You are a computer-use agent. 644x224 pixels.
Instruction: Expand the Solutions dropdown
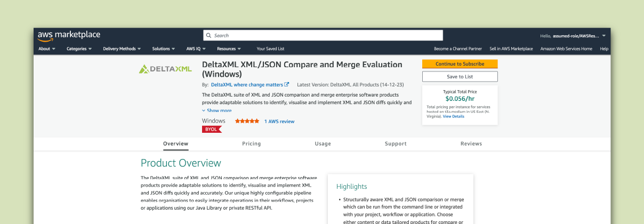[x=163, y=49]
